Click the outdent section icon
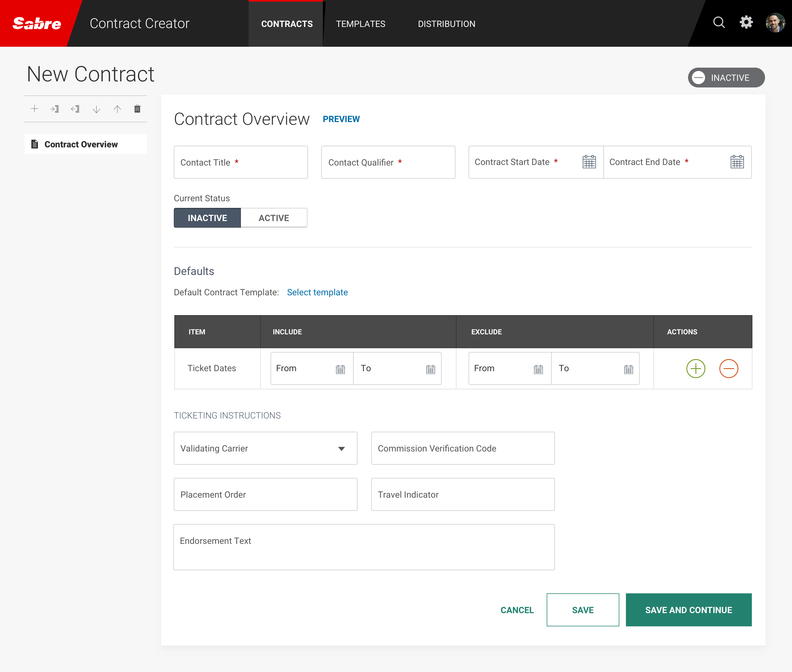792x672 pixels. 75,109
